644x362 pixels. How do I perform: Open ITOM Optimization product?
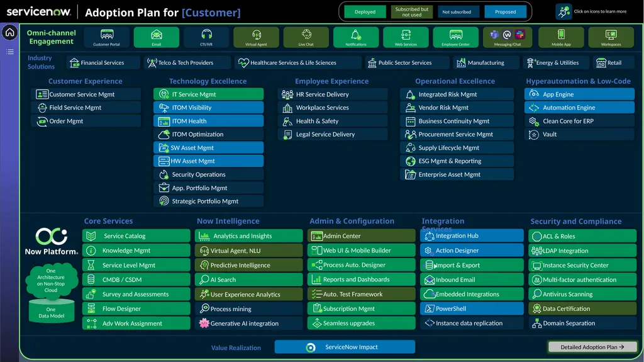209,134
